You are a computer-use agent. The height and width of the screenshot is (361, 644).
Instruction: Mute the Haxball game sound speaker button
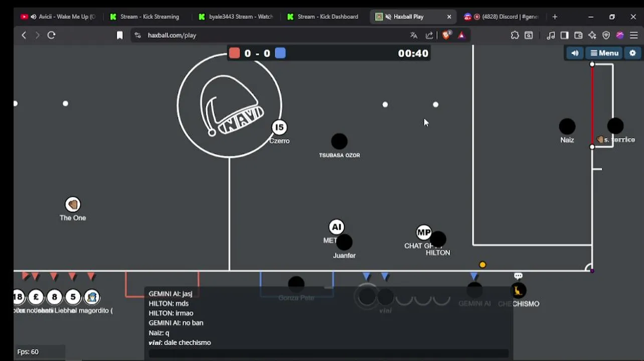click(x=575, y=53)
